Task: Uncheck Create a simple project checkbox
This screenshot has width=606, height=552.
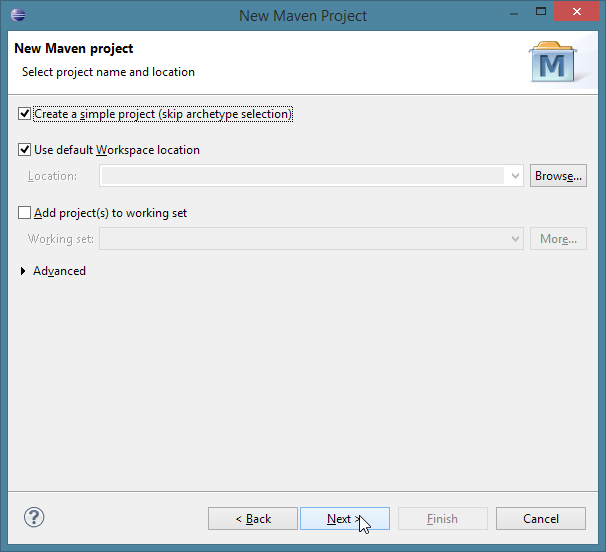Action: point(24,114)
